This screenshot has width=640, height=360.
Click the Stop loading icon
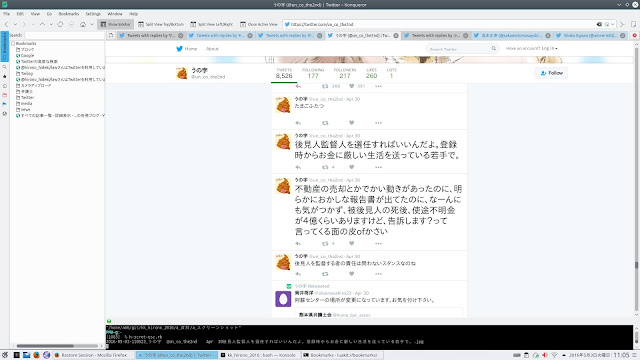[x=71, y=24]
